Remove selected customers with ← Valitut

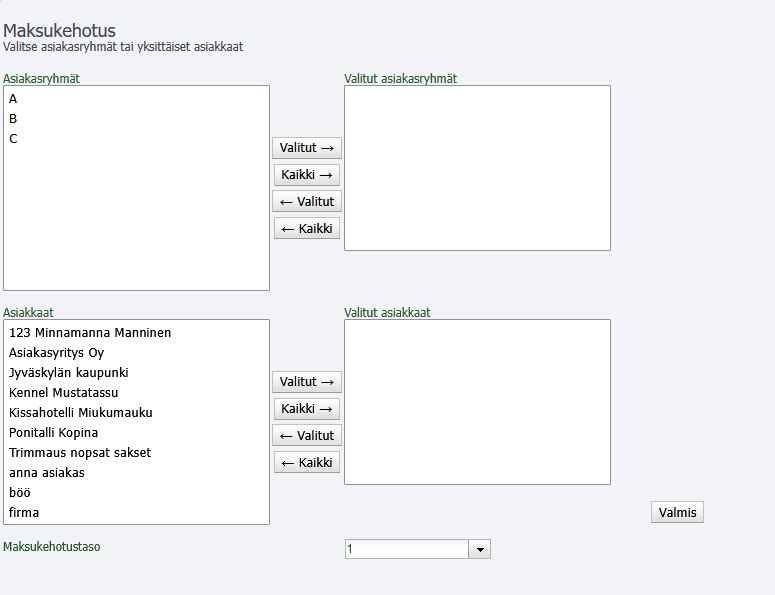(x=307, y=436)
